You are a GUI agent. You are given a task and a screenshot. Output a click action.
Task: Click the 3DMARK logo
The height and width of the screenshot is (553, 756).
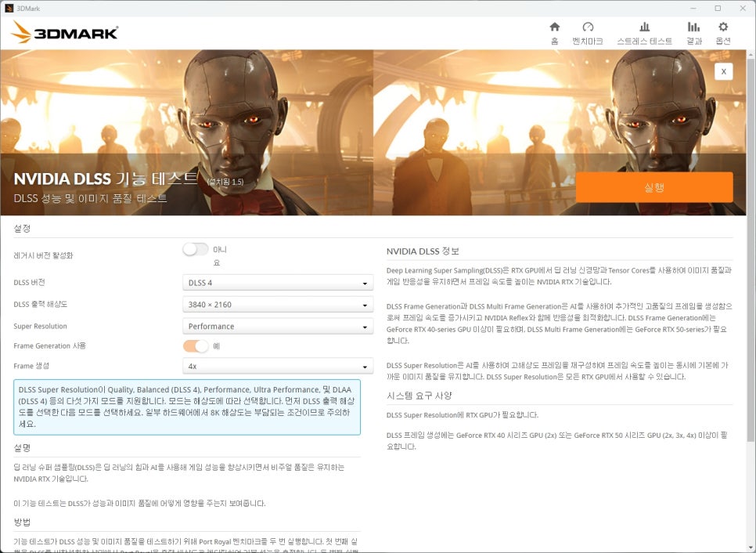[x=65, y=32]
